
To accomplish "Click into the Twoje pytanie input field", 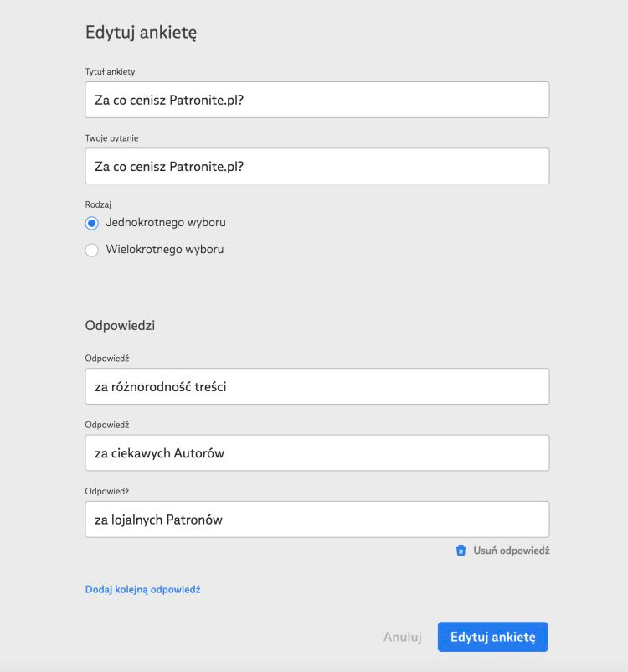I will click(317, 166).
